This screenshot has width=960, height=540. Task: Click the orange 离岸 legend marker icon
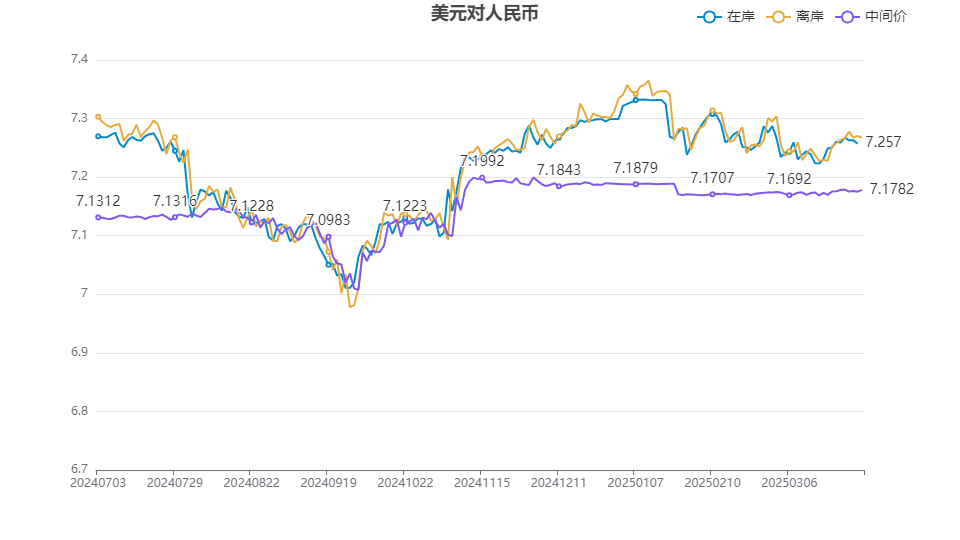[x=781, y=17]
